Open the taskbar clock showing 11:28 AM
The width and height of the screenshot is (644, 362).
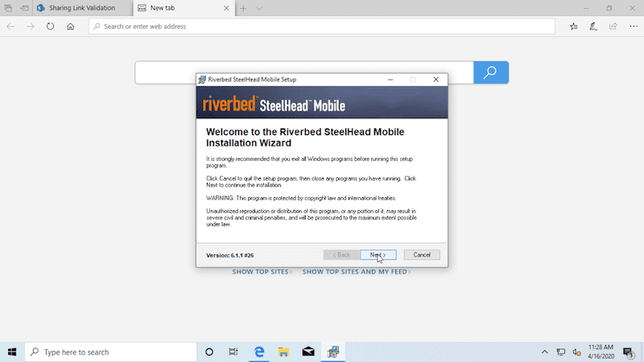coord(601,352)
